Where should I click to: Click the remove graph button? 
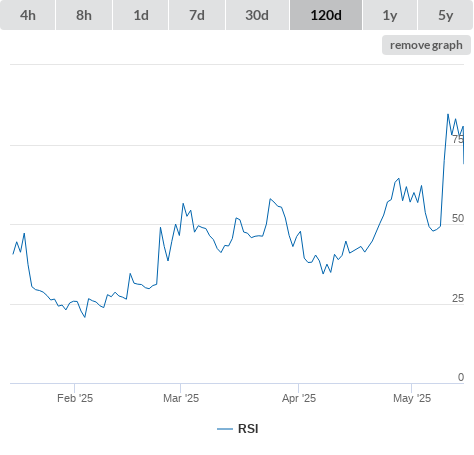(426, 45)
